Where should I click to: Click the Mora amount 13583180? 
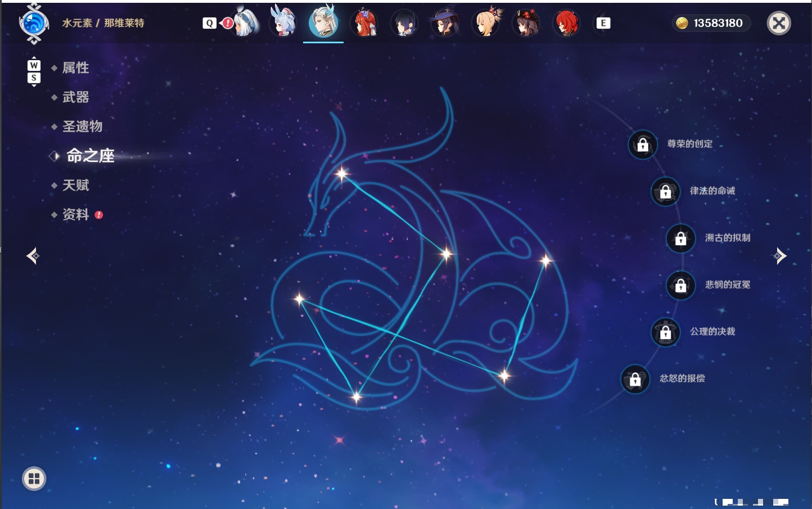pos(718,23)
